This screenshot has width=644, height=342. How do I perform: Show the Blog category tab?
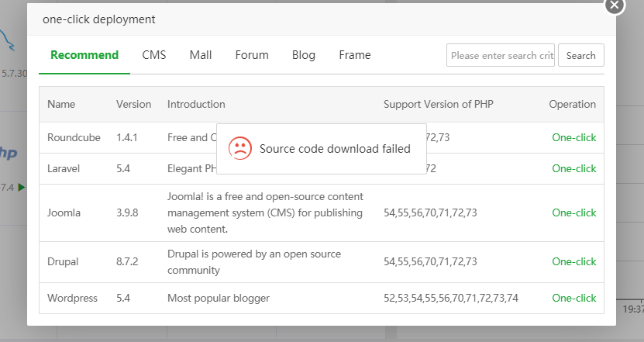304,55
